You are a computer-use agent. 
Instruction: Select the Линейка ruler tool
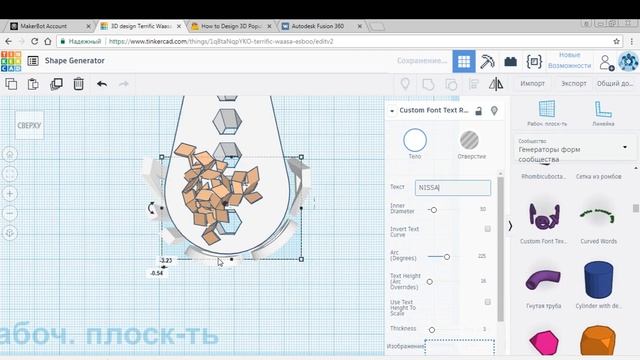603,113
